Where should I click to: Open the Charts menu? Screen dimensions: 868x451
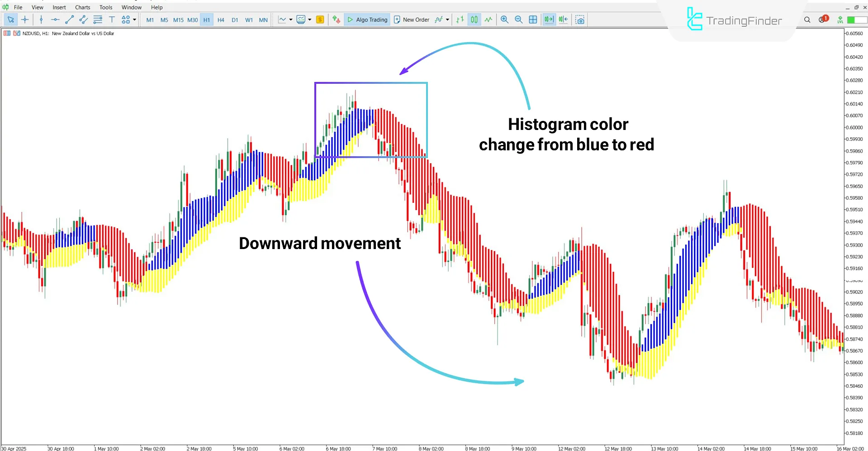pos(82,7)
